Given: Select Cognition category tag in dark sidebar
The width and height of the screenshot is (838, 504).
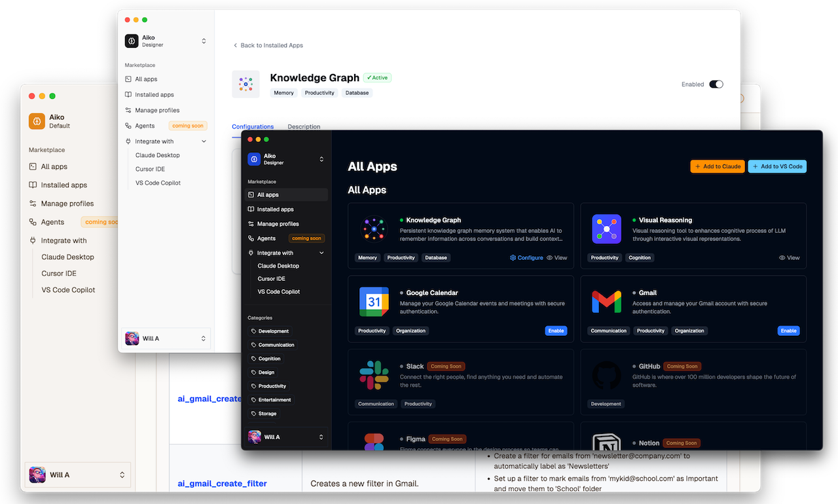Looking at the screenshot, I should pyautogui.click(x=266, y=359).
